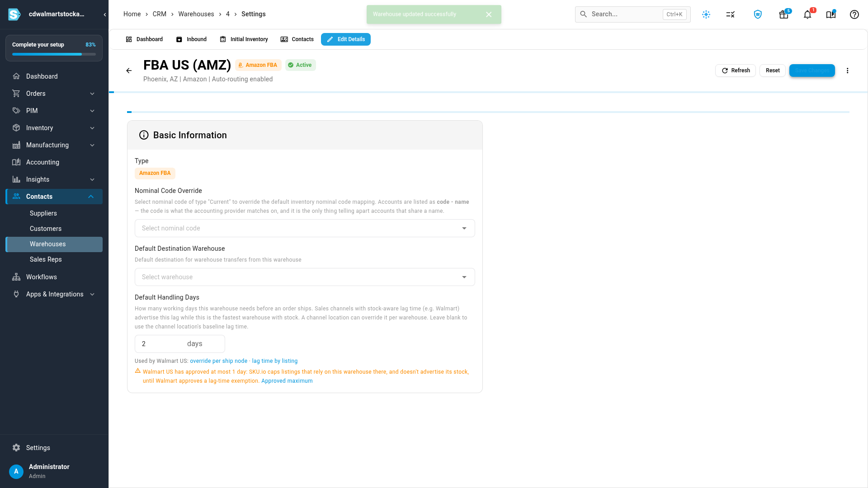Open Suppliers in the sidebar
The image size is (868, 488).
pos(54,213)
